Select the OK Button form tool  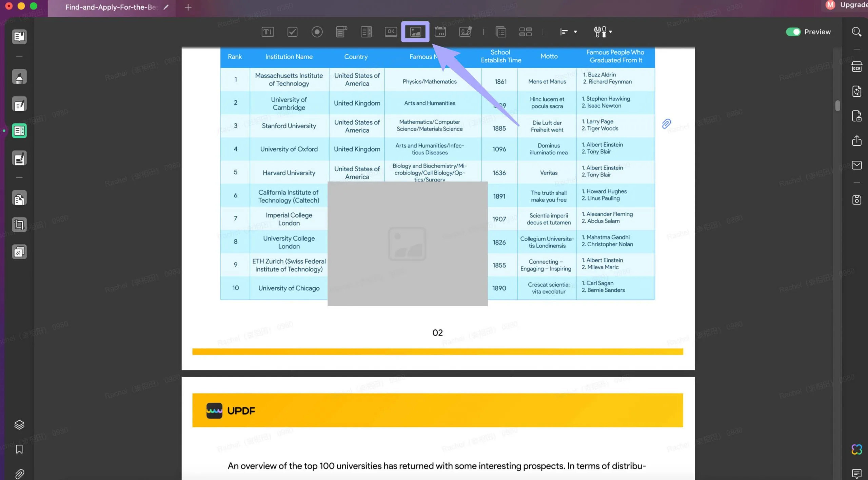point(391,32)
